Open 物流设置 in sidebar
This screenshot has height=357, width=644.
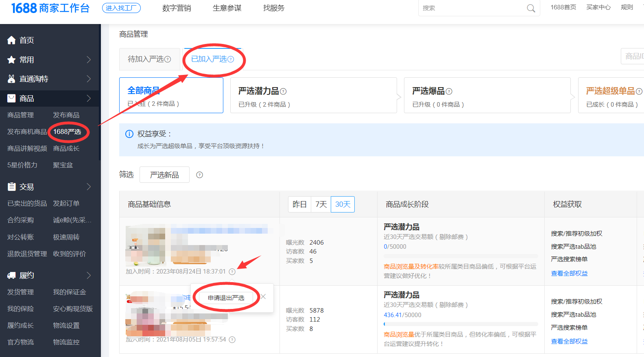pyautogui.click(x=66, y=326)
